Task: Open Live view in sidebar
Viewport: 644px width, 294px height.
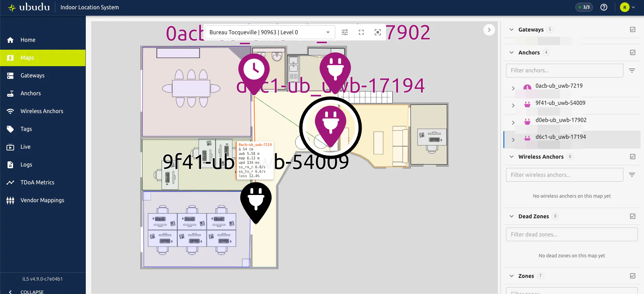Action: [x=43, y=147]
